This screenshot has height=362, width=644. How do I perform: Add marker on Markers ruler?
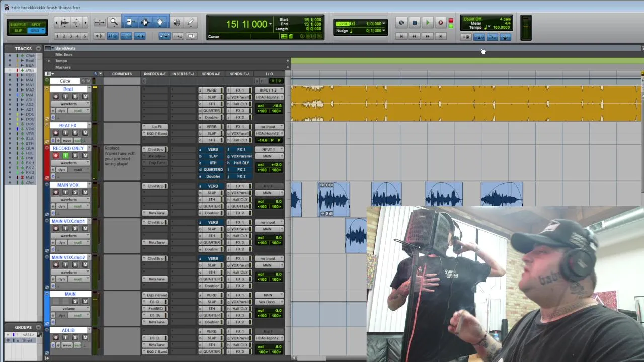tap(288, 67)
